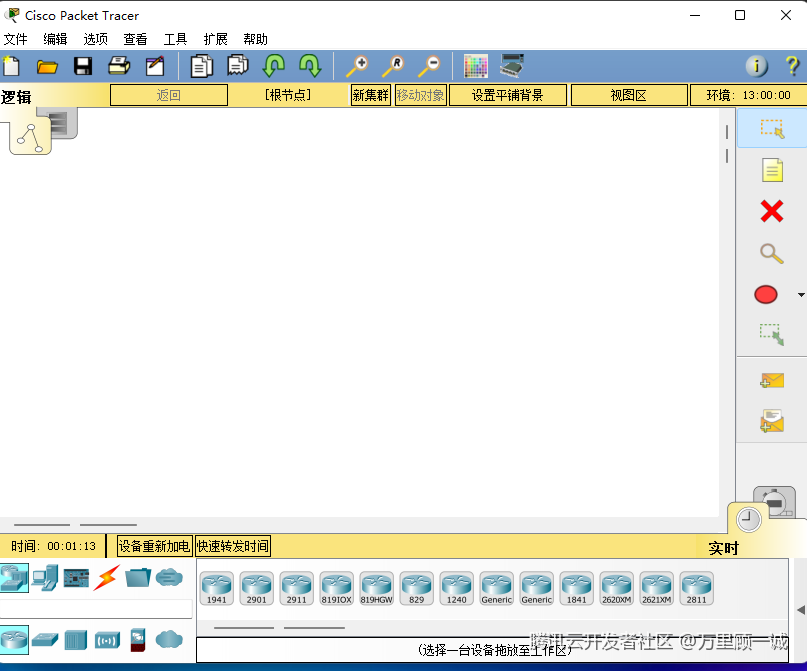Select the red X Delete tool
Screen dimensions: 807x671
[772, 211]
